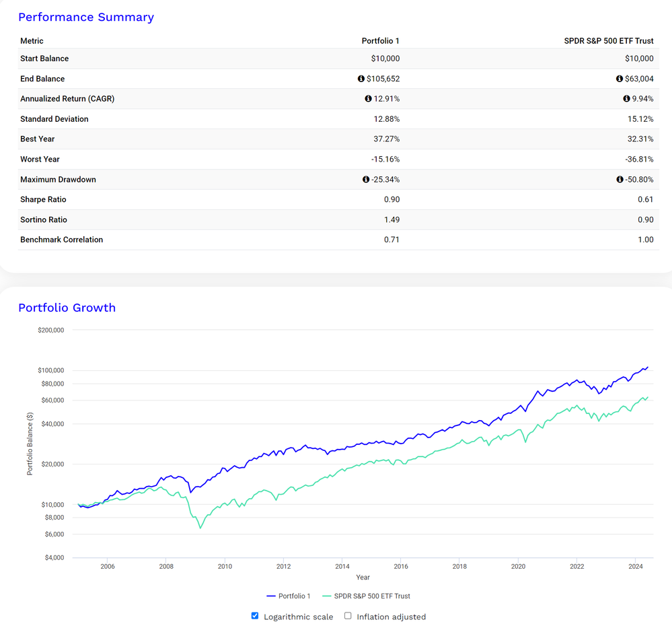Click the Portfolio 1 line end near 2024

pos(648,368)
